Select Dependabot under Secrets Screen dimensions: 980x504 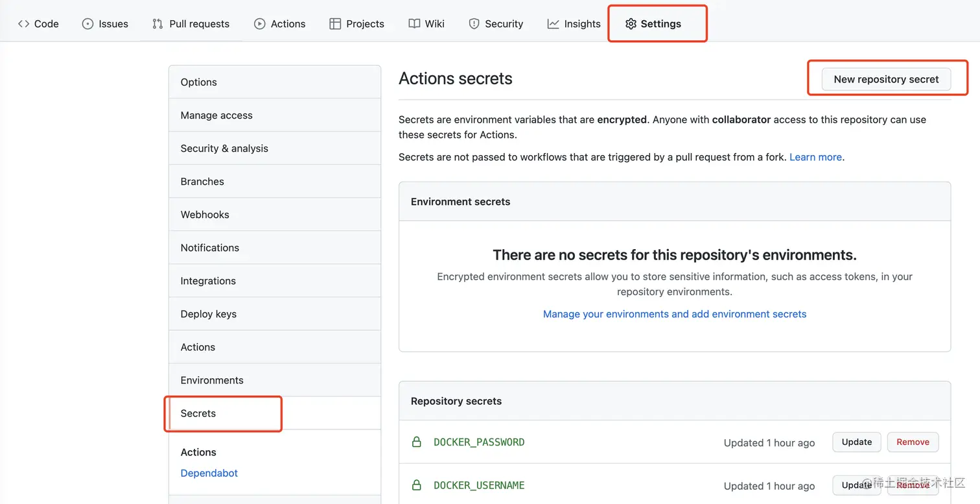click(209, 473)
